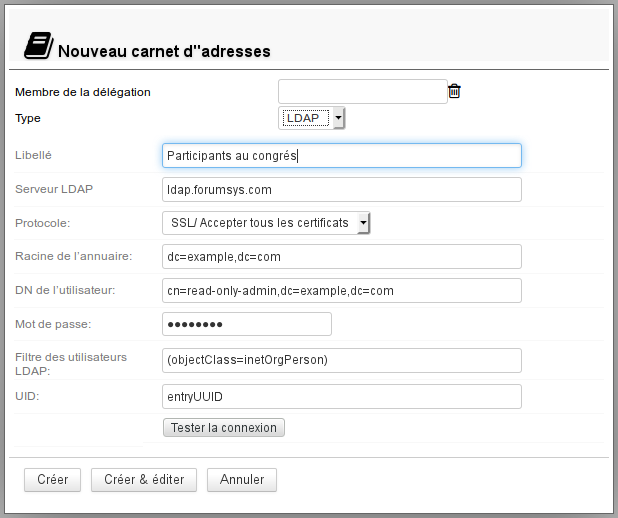
Task: Focus the Membre de la délégation field
Action: 363,91
